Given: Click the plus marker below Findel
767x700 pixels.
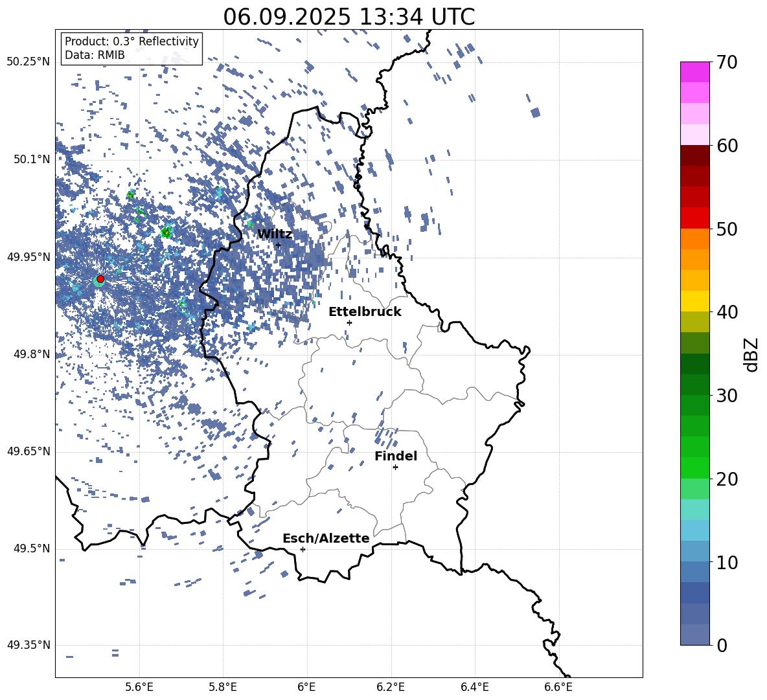Looking at the screenshot, I should [x=395, y=468].
